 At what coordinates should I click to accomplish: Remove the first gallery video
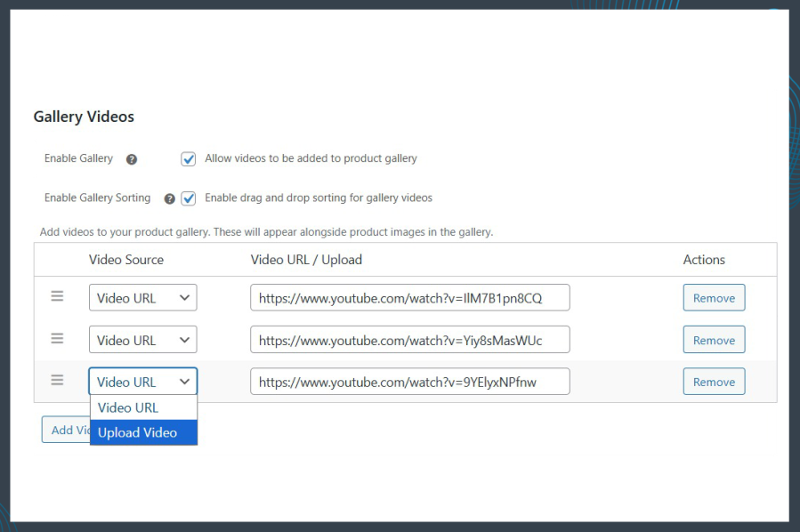[x=714, y=297]
